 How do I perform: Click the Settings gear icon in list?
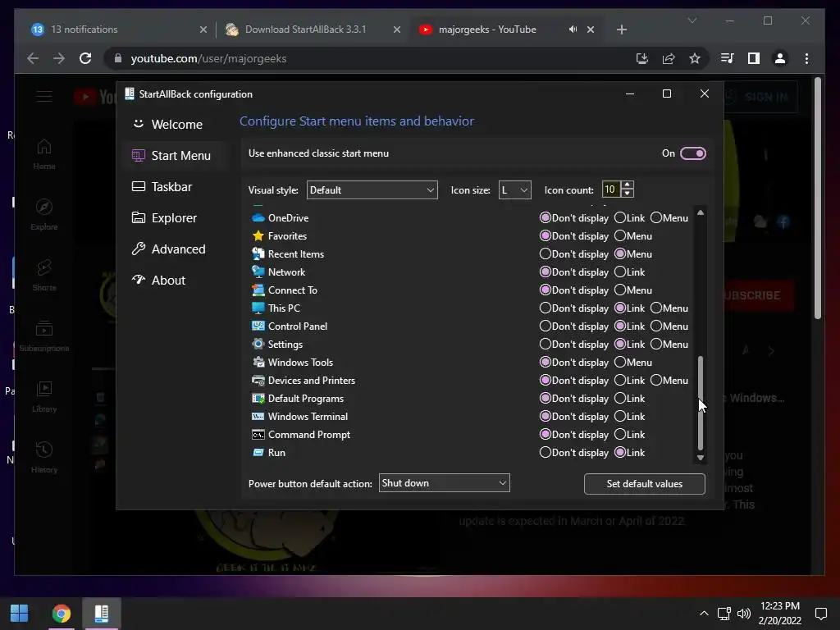coord(258,344)
